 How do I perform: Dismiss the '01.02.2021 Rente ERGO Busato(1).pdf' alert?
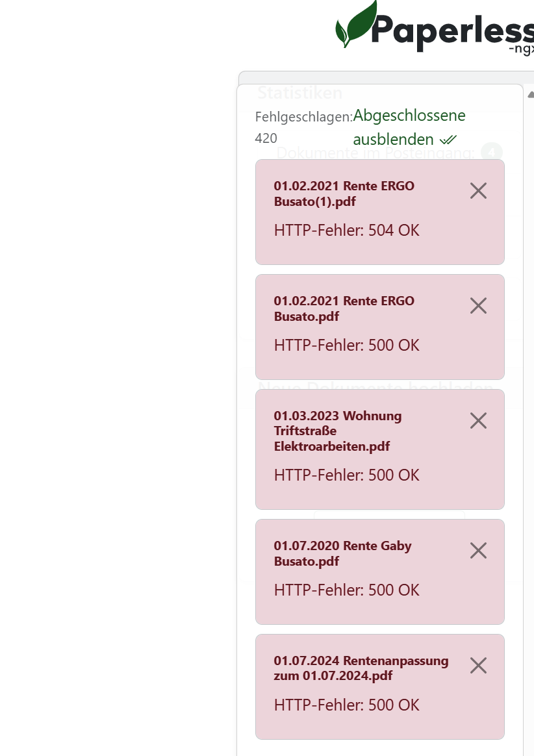pos(478,191)
